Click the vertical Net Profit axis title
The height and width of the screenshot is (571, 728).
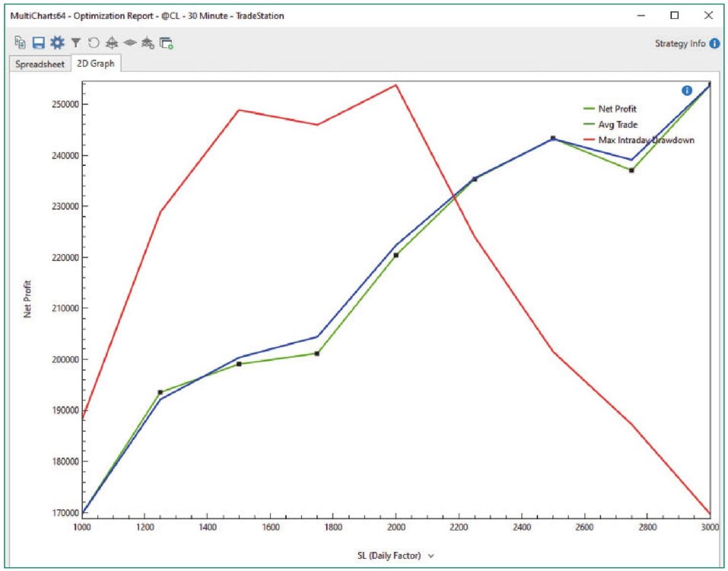point(27,298)
